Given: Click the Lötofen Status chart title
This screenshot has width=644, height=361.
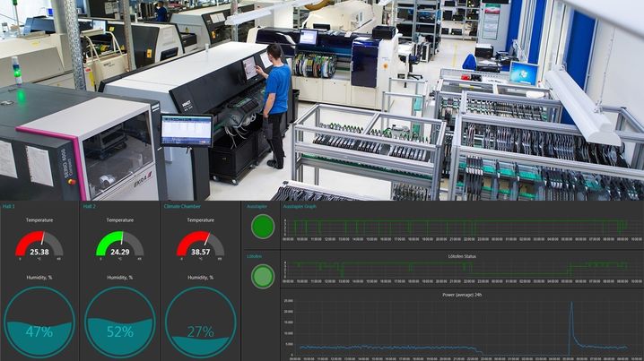Looking at the screenshot, I should pos(462,256).
